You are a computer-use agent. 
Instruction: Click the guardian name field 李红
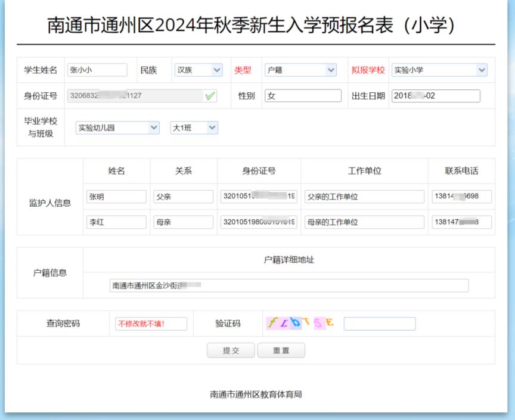tap(116, 222)
